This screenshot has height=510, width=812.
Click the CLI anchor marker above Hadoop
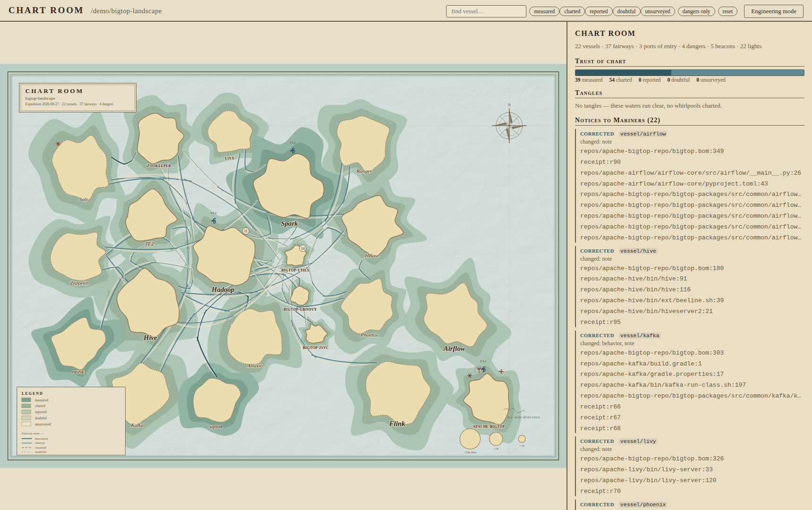(x=214, y=221)
